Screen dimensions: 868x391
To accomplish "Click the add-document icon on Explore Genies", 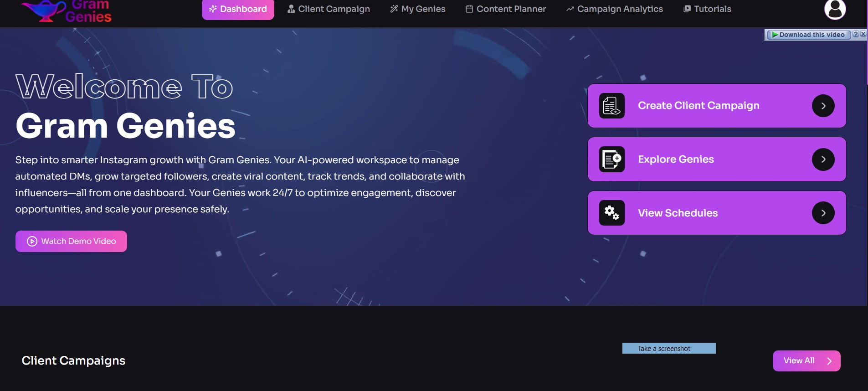I will point(612,159).
